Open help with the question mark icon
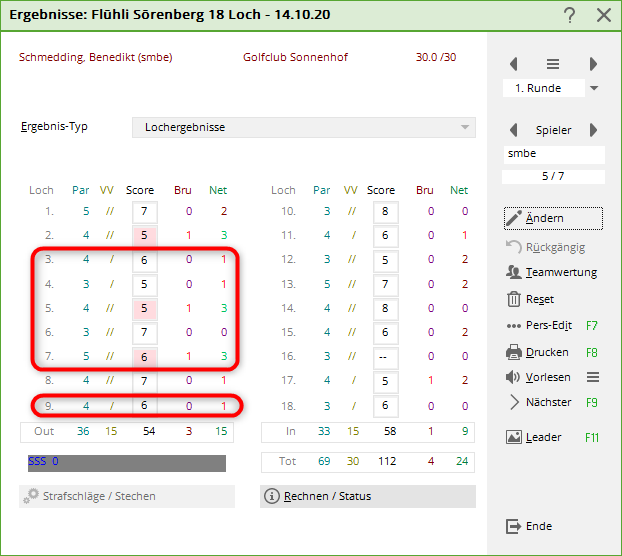This screenshot has width=622, height=556. (569, 15)
